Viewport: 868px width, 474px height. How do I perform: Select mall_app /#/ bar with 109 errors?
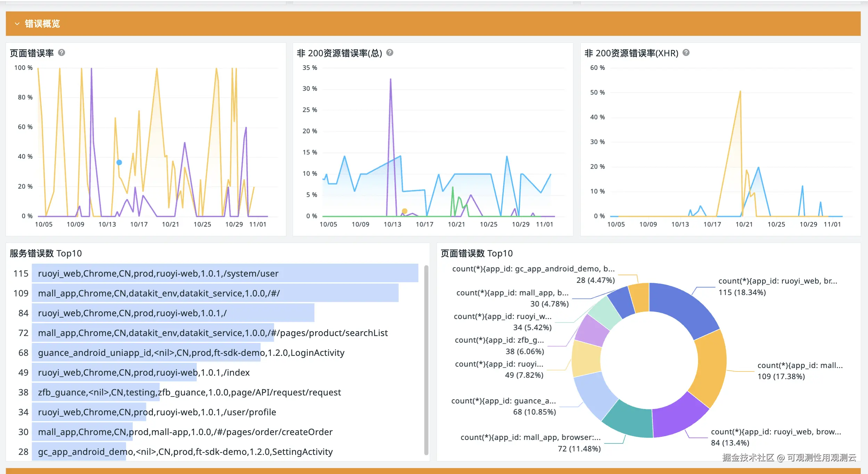click(215, 293)
